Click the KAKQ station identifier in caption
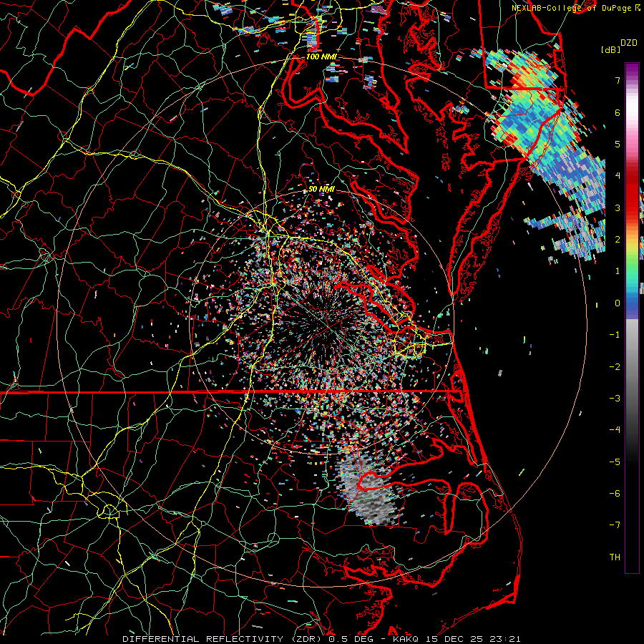 (x=406, y=639)
